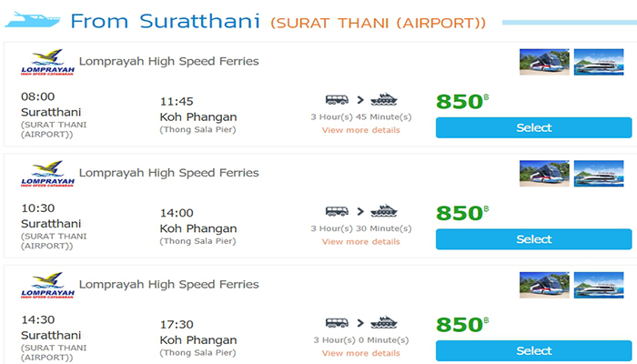Click bus icon in the 10:30 trip row

[x=336, y=211]
